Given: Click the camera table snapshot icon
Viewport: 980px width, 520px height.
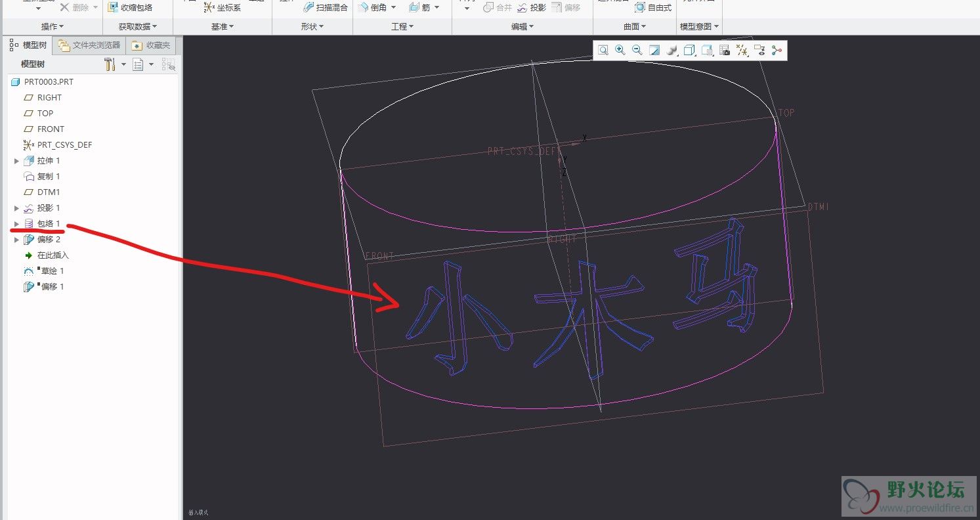Looking at the screenshot, I should coord(725,50).
